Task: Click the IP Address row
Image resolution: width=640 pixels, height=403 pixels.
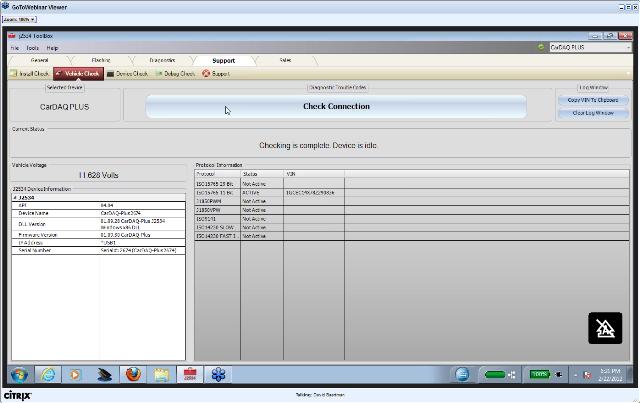Action: point(98,243)
